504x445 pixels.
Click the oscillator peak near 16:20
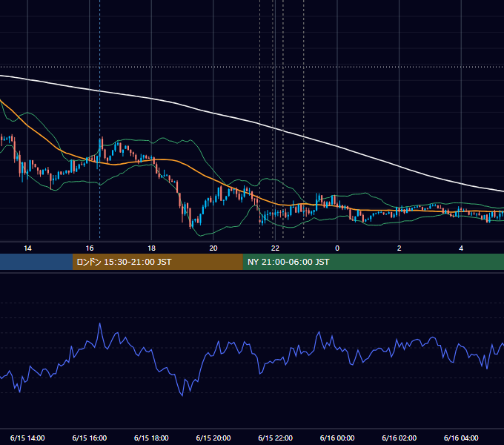[x=99, y=324]
